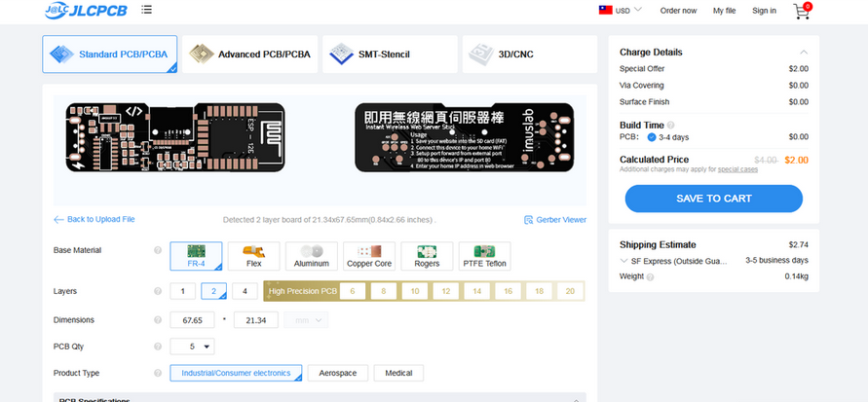Screen dimensions: 868x402
Task: Click the help icon beside Weight
Action: tap(650, 277)
